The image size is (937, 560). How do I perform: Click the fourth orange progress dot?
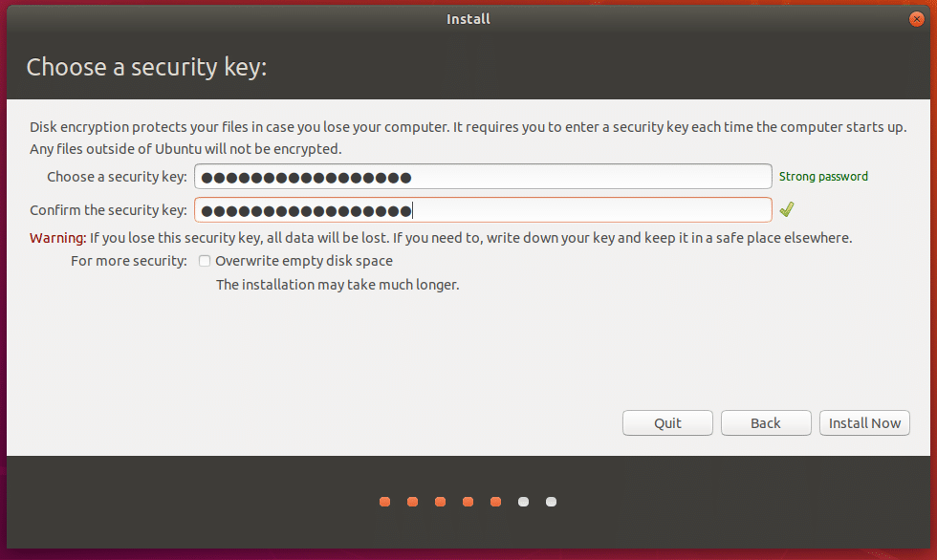468,502
